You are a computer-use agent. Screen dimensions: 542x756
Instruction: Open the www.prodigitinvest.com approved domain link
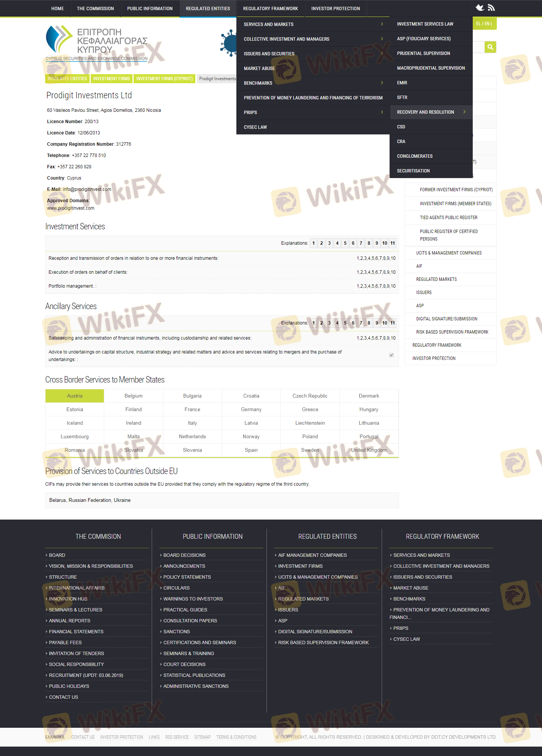[x=71, y=208]
